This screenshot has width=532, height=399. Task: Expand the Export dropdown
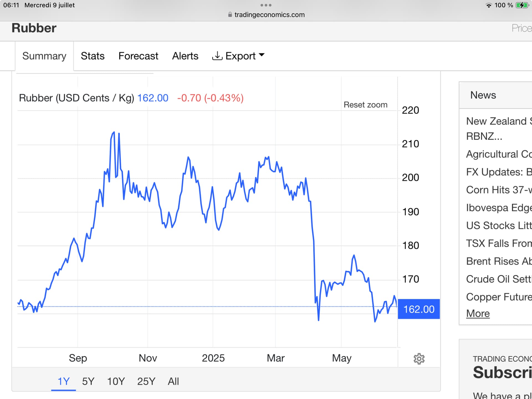239,56
